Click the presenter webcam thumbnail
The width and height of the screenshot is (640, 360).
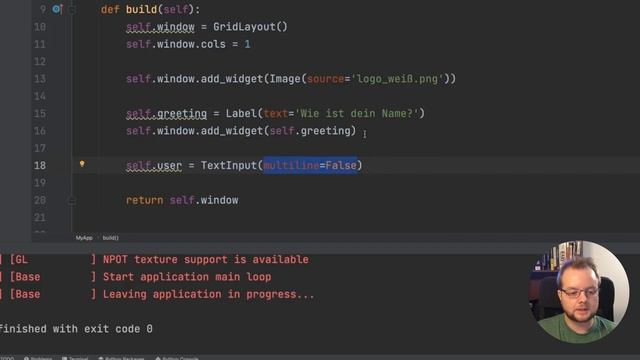[x=579, y=291]
